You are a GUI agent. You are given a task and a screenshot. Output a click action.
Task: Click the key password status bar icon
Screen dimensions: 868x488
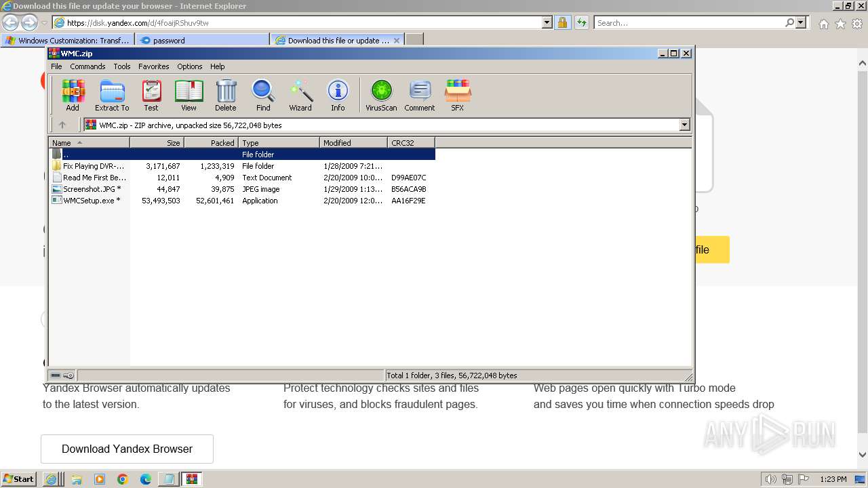[x=68, y=375]
